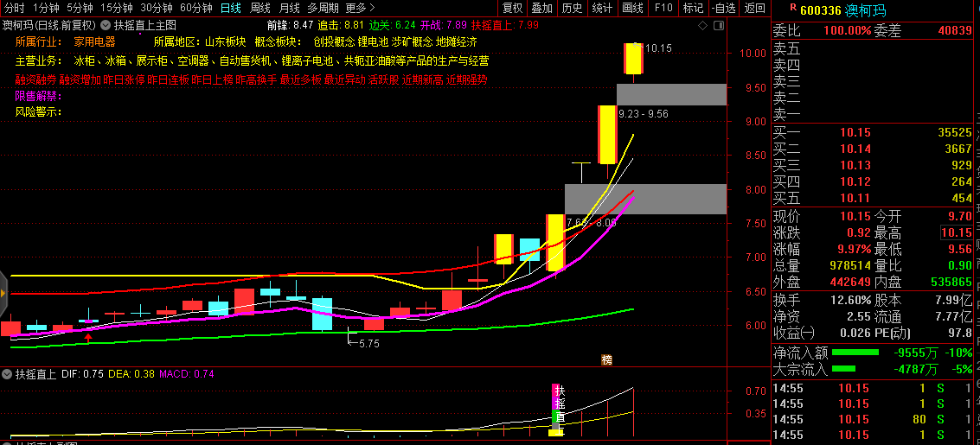
Task: Open the 画线 drawing tools
Action: click(x=632, y=9)
